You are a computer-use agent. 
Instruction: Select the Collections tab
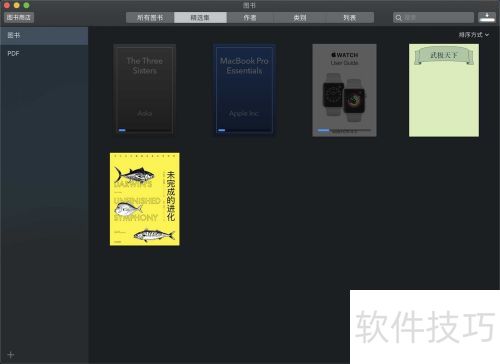coord(200,18)
